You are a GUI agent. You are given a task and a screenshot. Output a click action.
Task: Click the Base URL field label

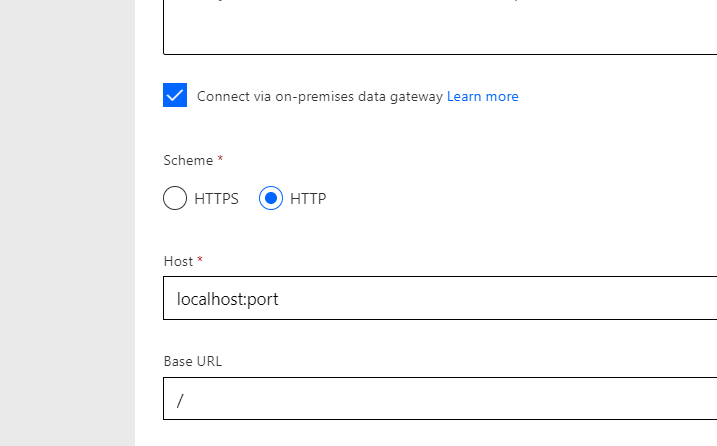[193, 361]
